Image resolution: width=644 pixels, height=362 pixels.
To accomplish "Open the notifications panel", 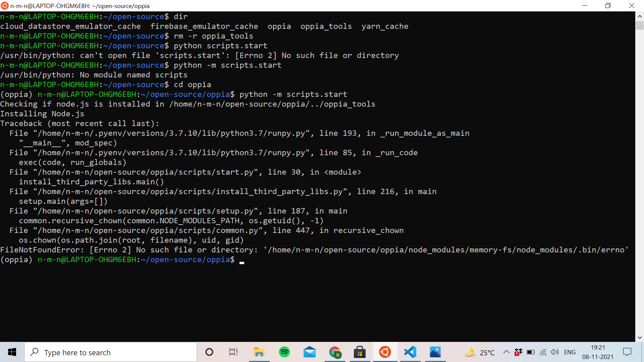I will 628,352.
